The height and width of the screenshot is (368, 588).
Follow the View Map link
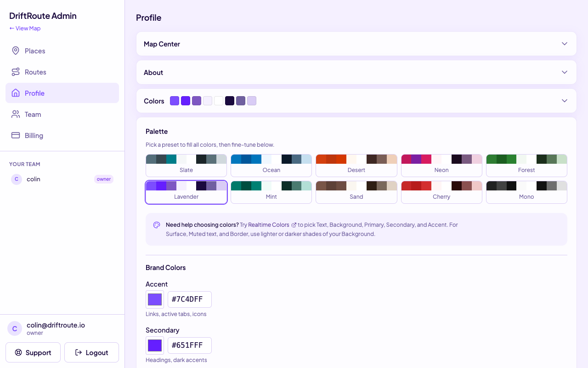(25, 28)
